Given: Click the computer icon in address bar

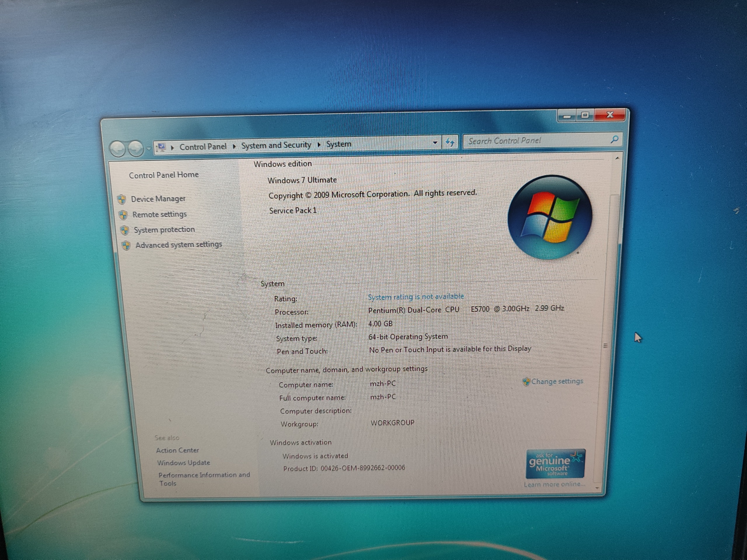Looking at the screenshot, I should [x=161, y=147].
